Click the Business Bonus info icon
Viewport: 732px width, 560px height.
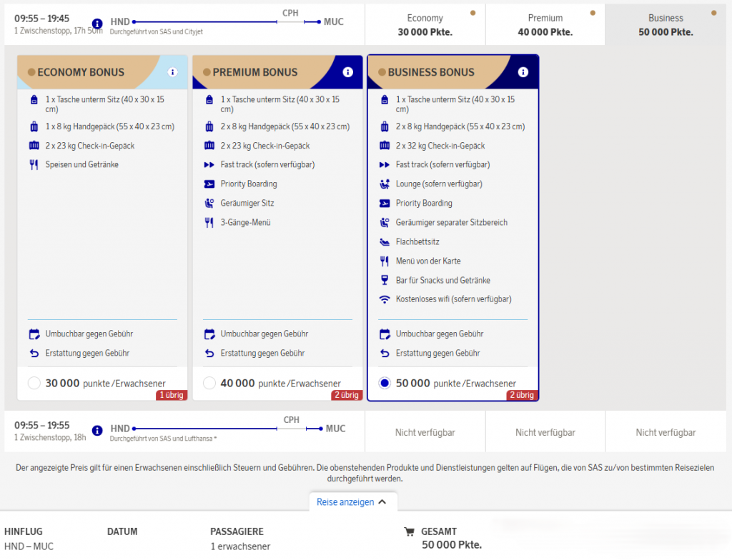pyautogui.click(x=523, y=72)
